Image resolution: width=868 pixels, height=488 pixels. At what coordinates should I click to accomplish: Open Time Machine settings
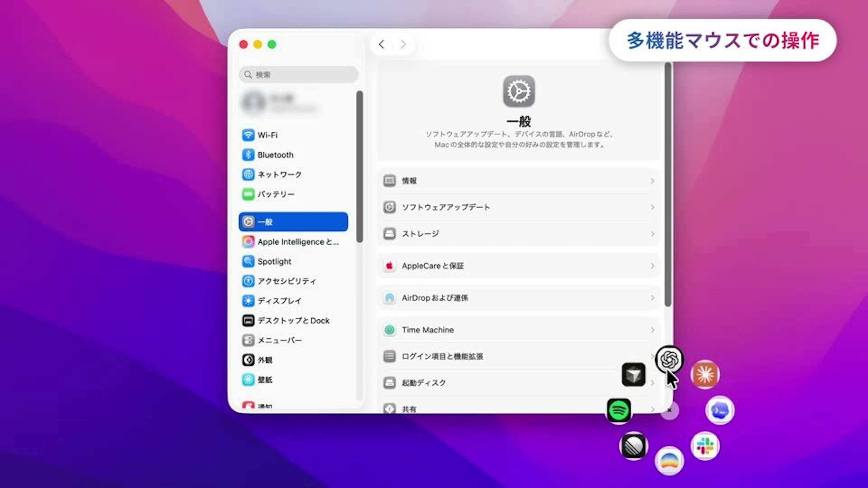point(519,330)
